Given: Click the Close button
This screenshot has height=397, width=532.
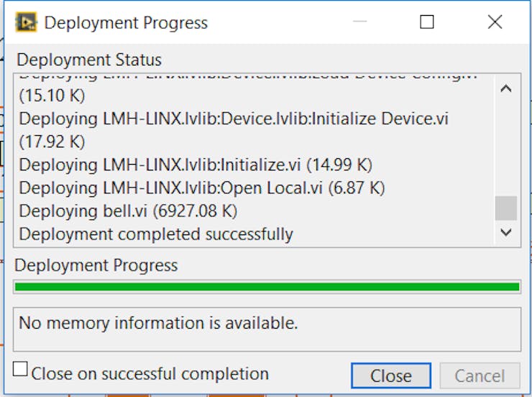Looking at the screenshot, I should [391, 375].
